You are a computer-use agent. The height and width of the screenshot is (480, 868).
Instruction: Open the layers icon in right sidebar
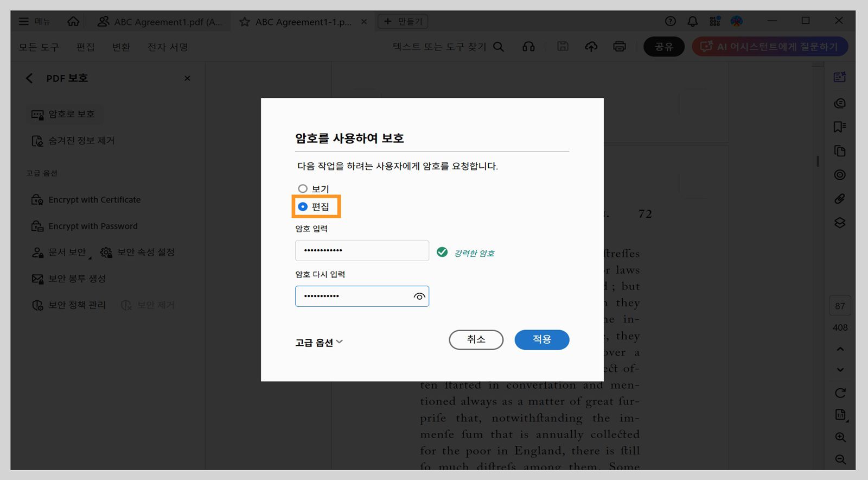coord(840,223)
